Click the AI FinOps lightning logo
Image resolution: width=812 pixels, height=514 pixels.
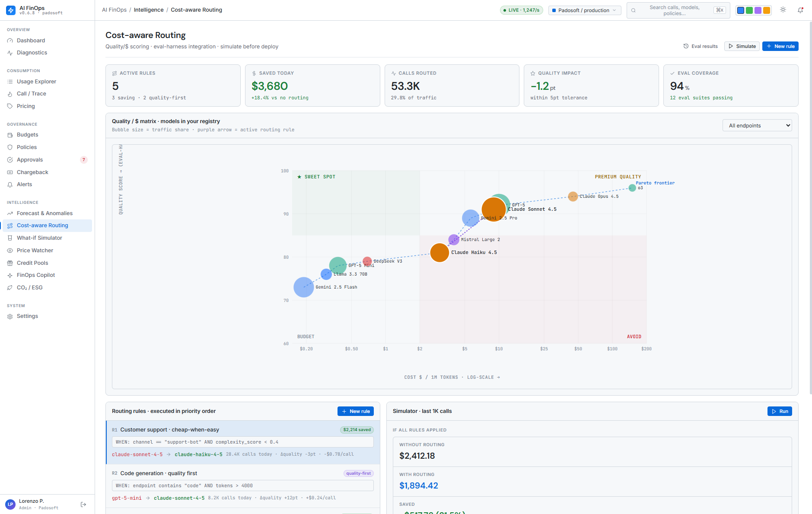10,10
